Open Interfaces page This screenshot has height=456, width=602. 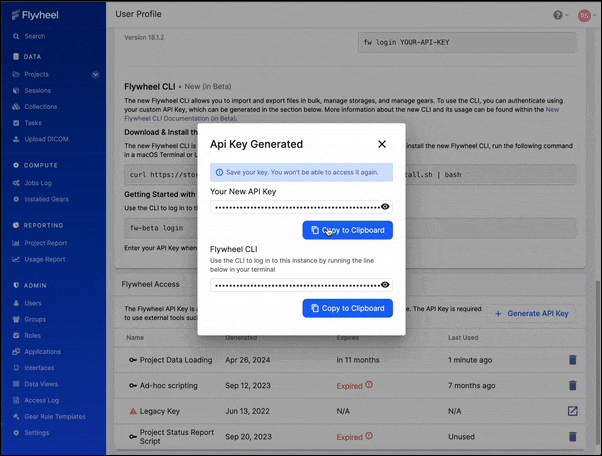pyautogui.click(x=39, y=368)
